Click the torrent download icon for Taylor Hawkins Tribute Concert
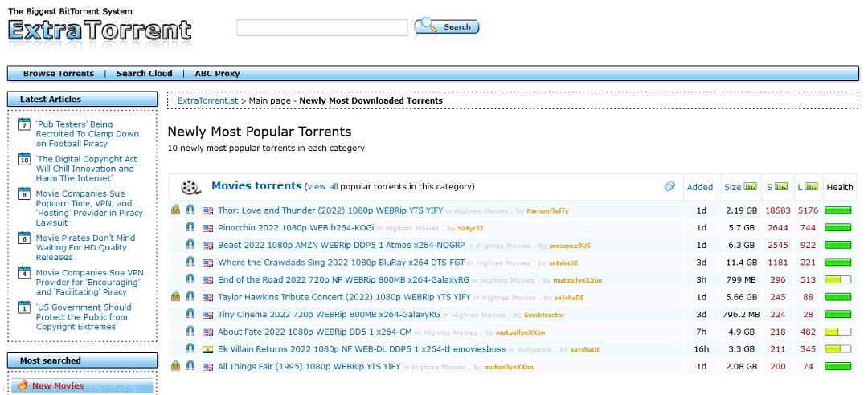 [176, 297]
